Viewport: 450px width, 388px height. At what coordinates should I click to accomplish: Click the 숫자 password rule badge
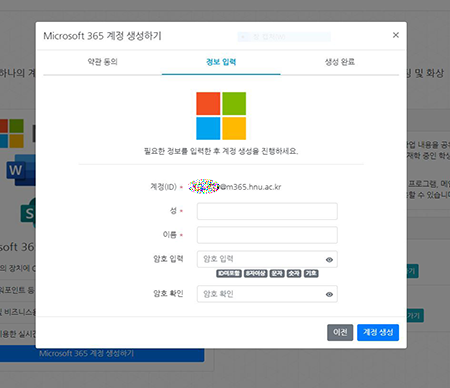tap(294, 273)
